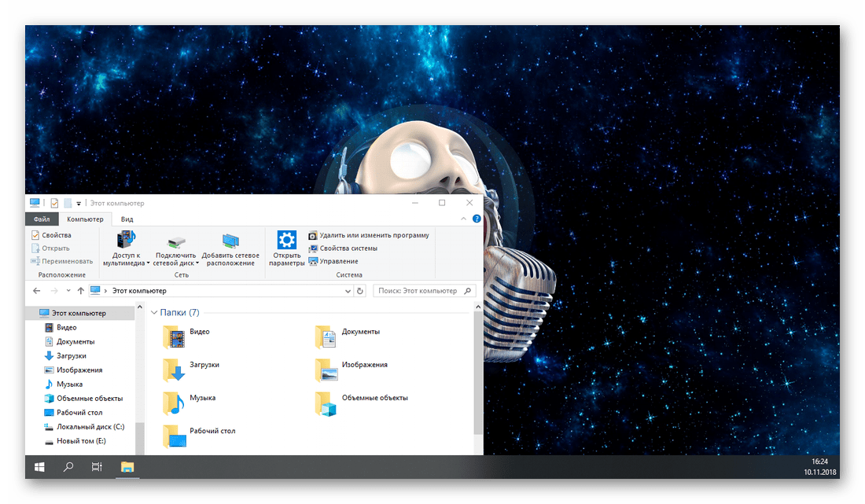865x504 pixels.
Task: Switch to the "Вид" ribbon tab
Action: [127, 219]
